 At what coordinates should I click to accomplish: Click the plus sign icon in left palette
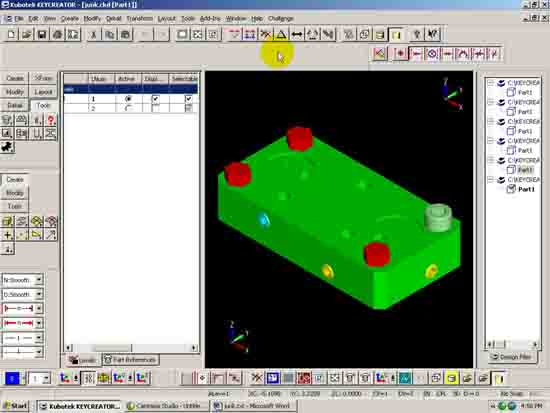(x=7, y=235)
